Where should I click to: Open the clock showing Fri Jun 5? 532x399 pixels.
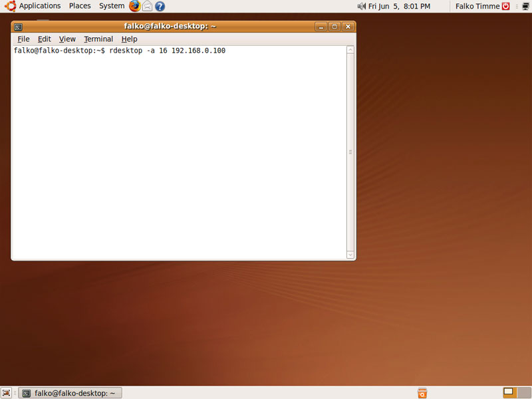(x=400, y=6)
